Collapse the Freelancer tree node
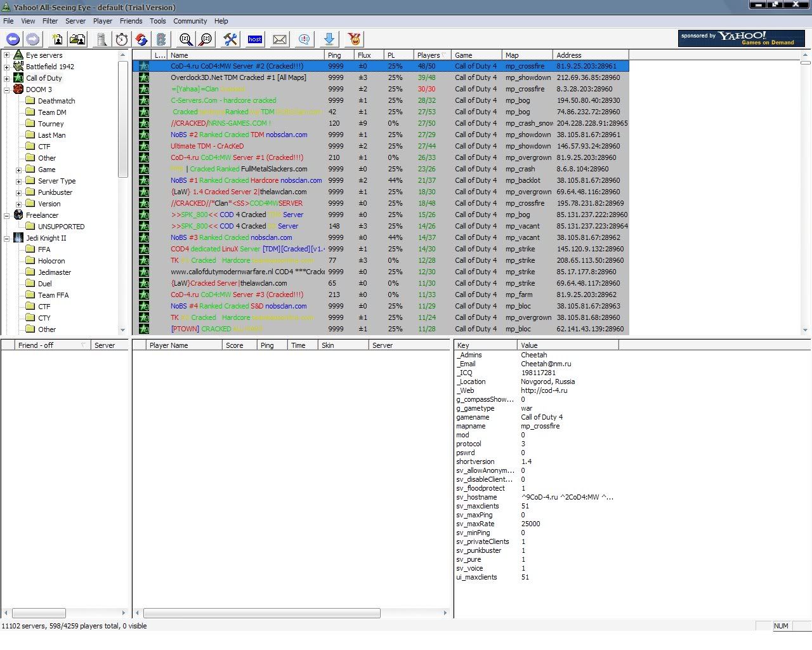The height and width of the screenshot is (650, 812). coord(6,215)
